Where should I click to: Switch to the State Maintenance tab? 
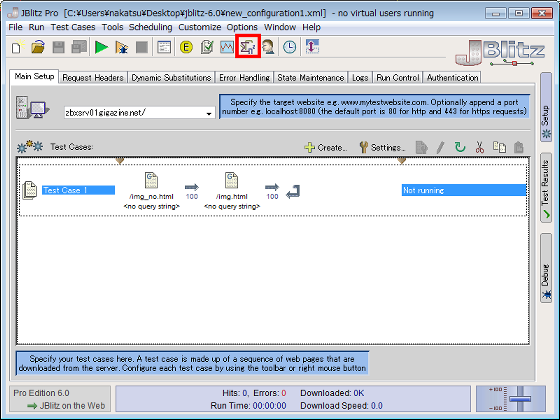tap(311, 78)
